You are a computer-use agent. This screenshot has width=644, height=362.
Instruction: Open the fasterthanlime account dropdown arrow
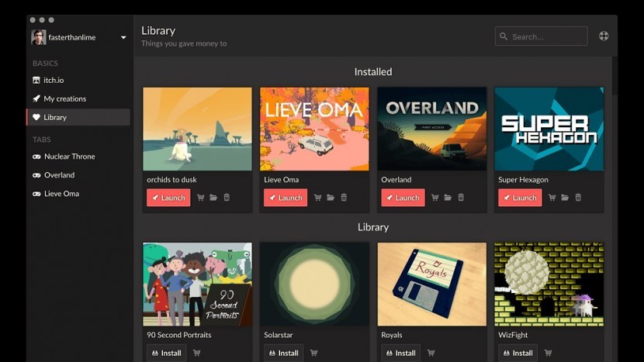[123, 37]
